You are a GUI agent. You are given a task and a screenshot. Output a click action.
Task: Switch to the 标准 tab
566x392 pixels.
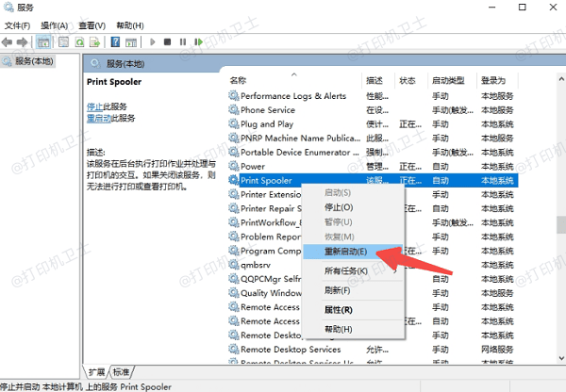(121, 371)
